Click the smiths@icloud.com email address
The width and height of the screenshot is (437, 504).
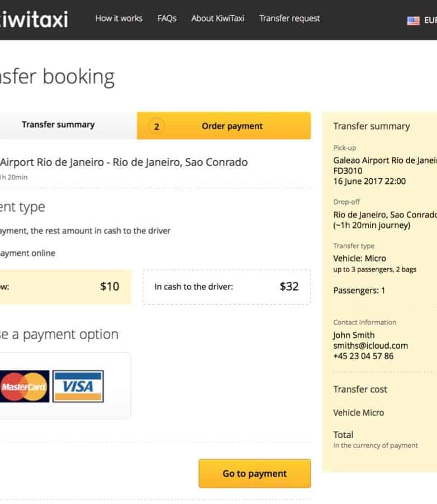(370, 346)
